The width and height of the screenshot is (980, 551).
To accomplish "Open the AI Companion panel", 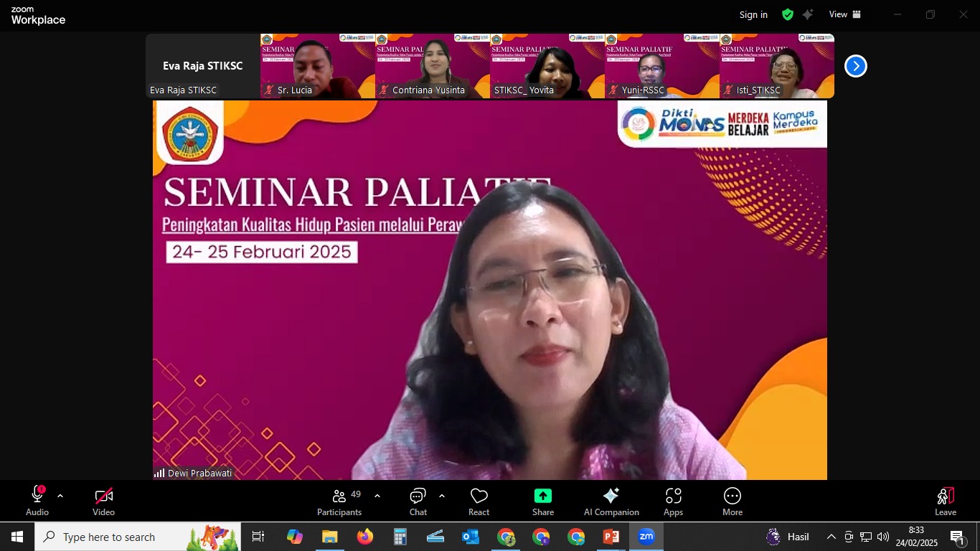I will click(611, 501).
